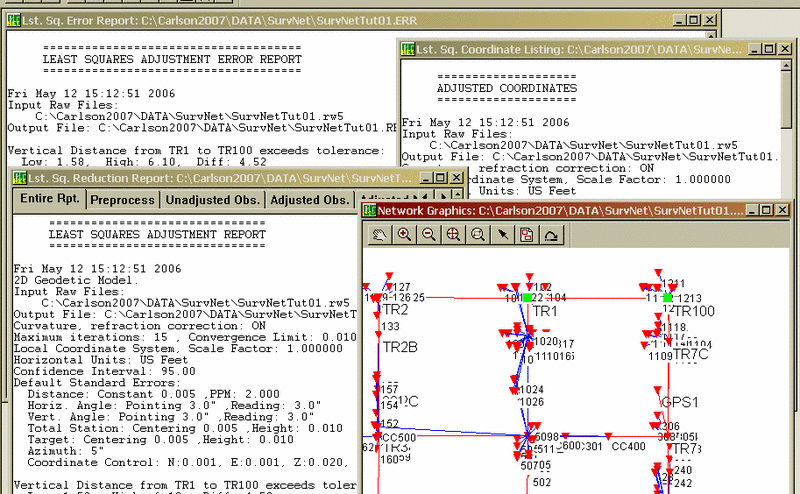800x494 pixels.
Task: Open the Unadjusted Obs. tab
Action: pos(213,200)
